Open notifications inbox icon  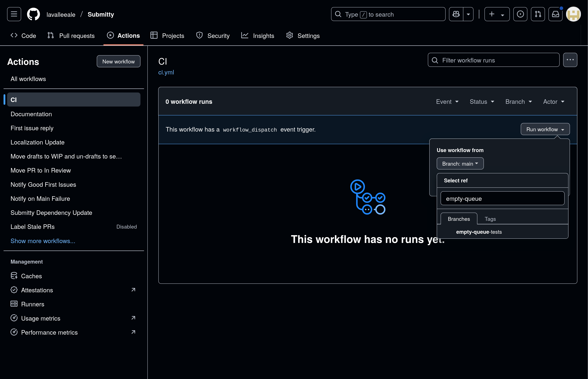click(x=556, y=14)
